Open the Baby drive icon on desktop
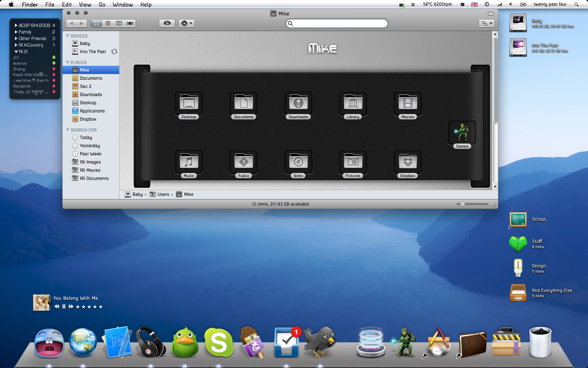Screen dimensions: 588x368 [x=518, y=23]
